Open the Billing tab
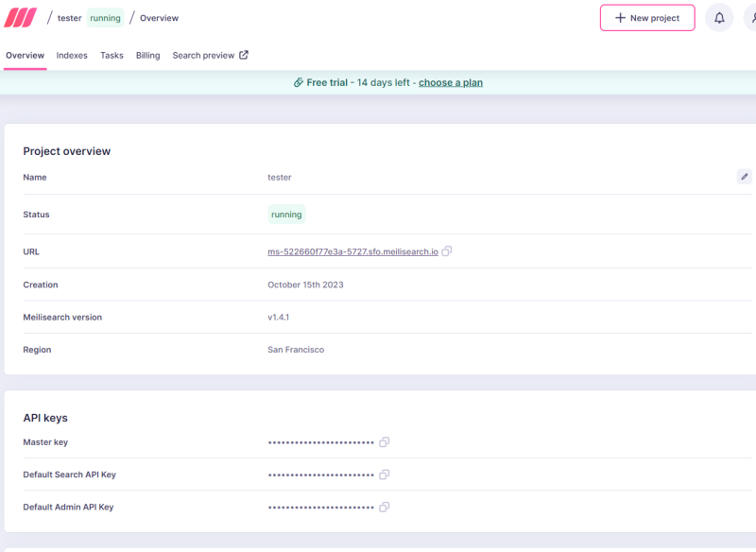This screenshot has height=552, width=756. (148, 56)
